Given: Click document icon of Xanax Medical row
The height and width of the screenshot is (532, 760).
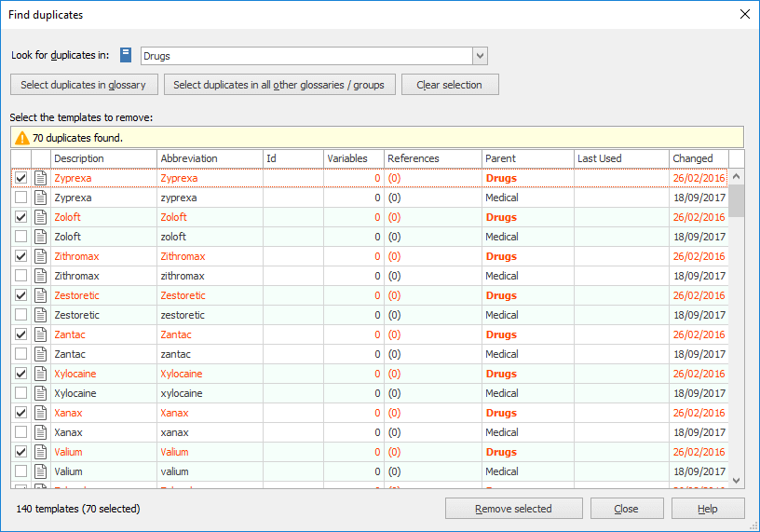Looking at the screenshot, I should (x=41, y=432).
